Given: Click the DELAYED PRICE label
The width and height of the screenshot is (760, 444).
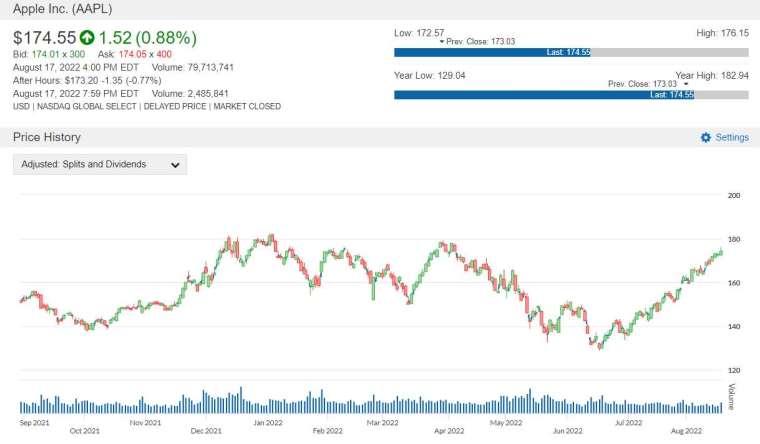Looking at the screenshot, I should [x=175, y=106].
